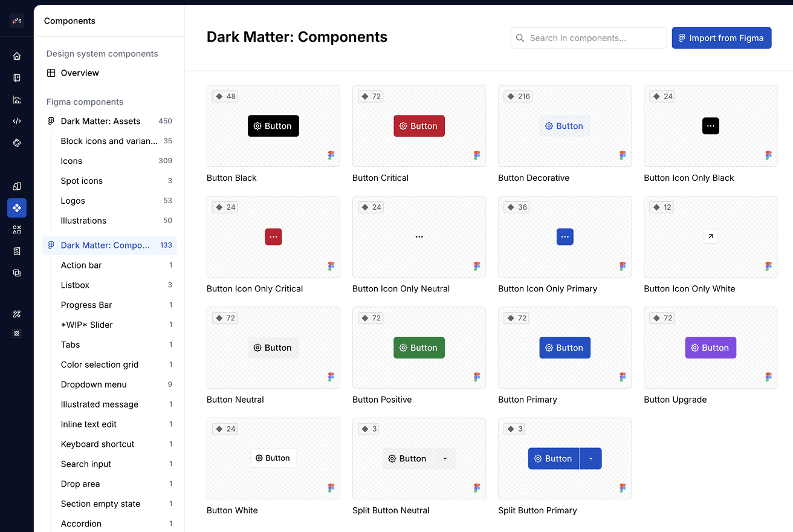Click the boxed S icon in sidebar
793x532 pixels.
point(17,251)
